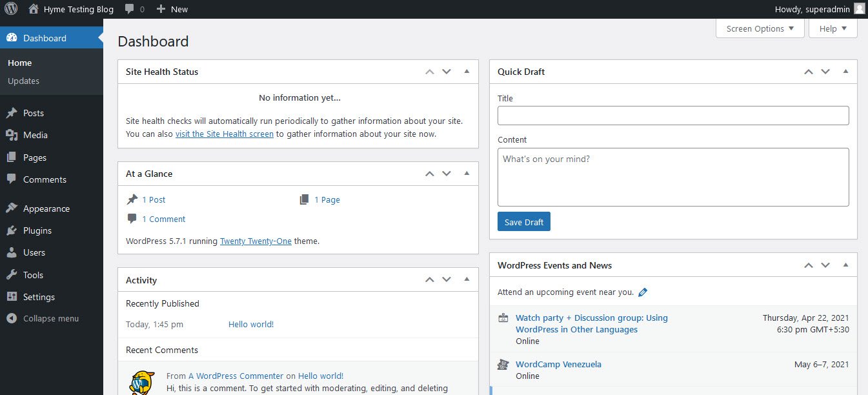
Task: Move At a Glance panel up
Action: (430, 174)
